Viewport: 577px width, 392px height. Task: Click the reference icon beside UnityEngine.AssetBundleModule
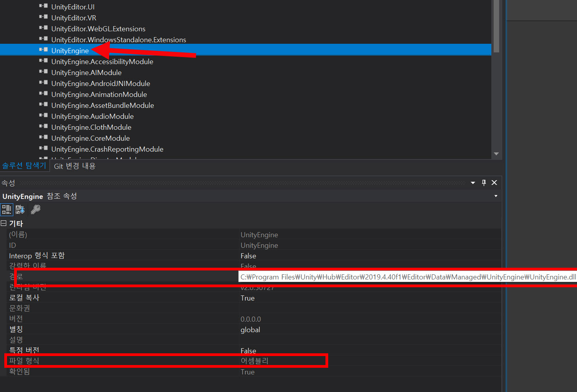click(43, 104)
